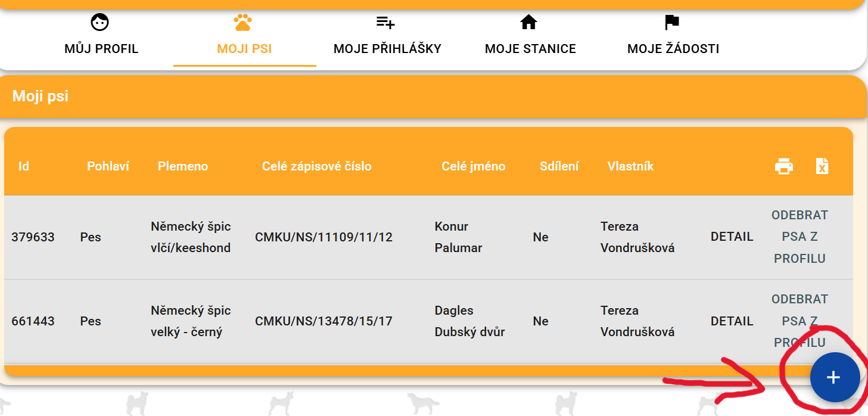Select the row with Id 661443

33,321
